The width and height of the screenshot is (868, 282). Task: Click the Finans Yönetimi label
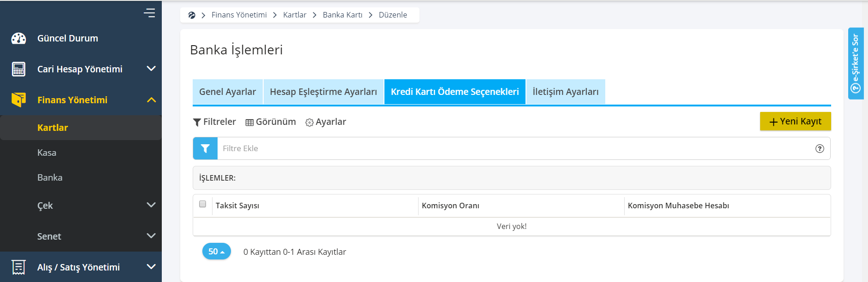[72, 100]
